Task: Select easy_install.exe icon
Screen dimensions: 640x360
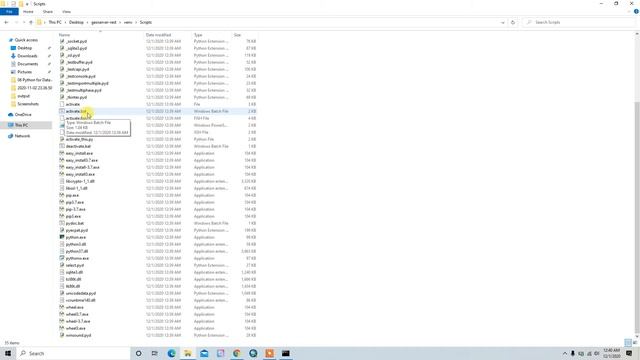Action: (x=62, y=153)
